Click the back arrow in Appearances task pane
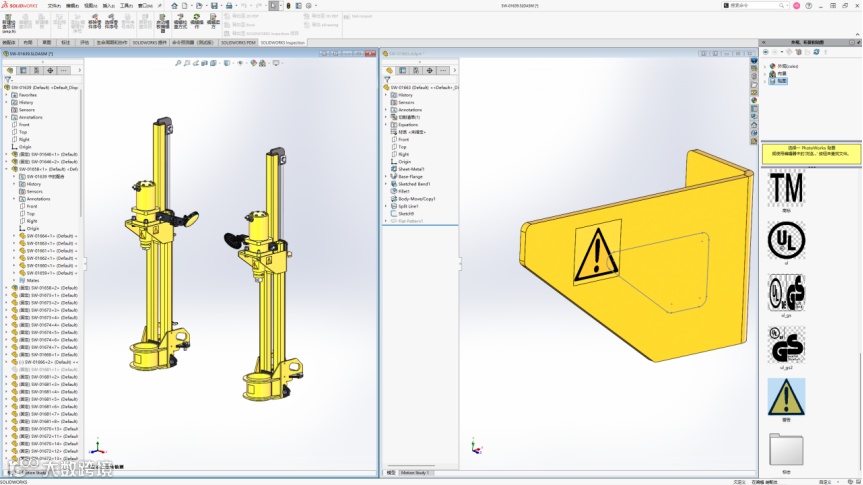863x485 pixels. pyautogui.click(x=766, y=52)
